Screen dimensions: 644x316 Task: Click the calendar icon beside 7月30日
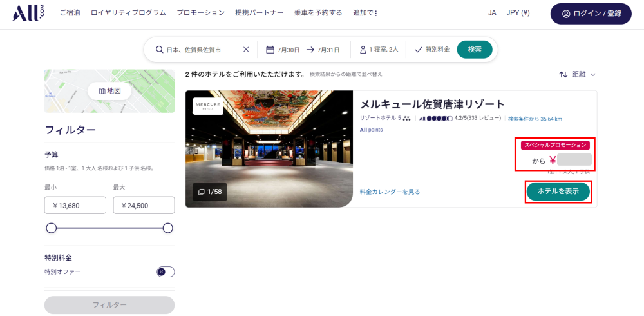coord(270,50)
